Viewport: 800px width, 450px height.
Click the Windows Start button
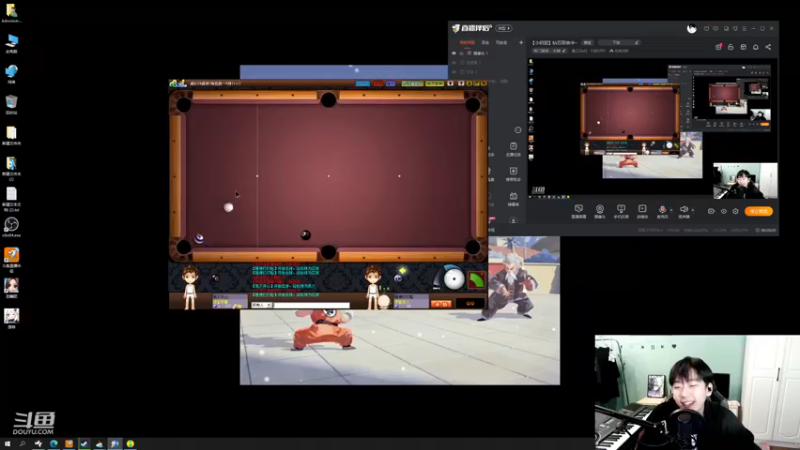click(x=7, y=444)
